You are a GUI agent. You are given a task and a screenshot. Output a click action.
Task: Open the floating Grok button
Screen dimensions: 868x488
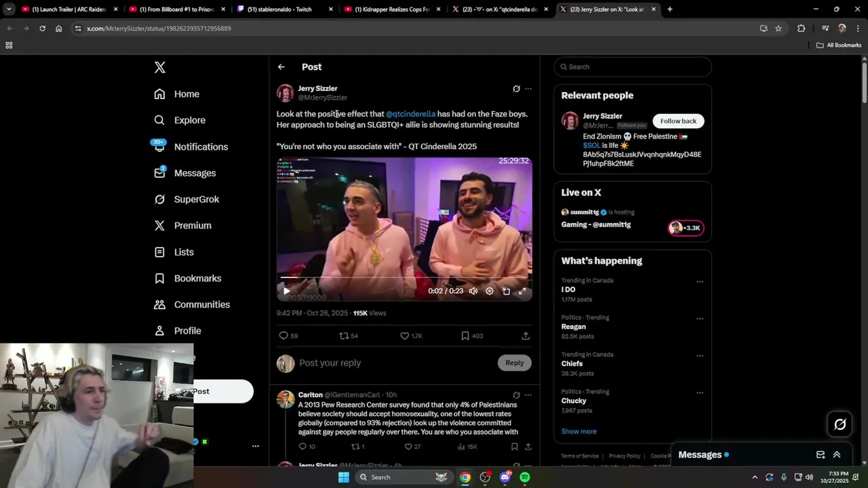pos(840,424)
